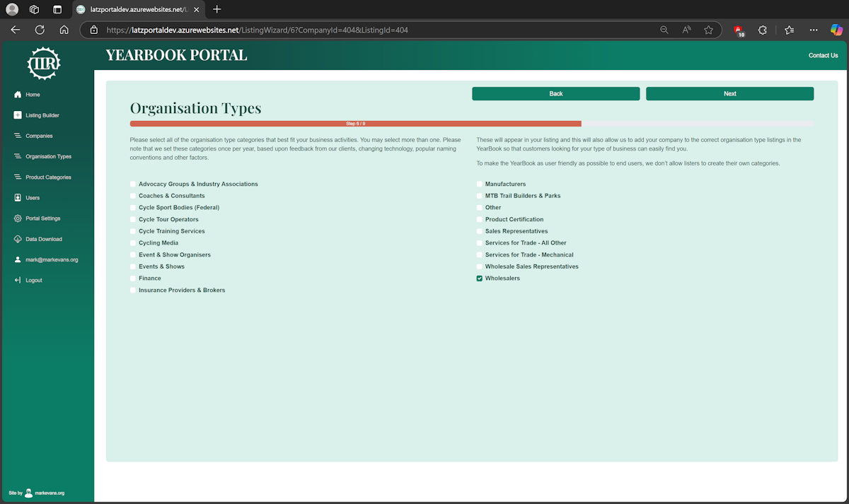Check Cycle Tour Operators
Viewport: 849px width, 504px height.
pos(133,219)
